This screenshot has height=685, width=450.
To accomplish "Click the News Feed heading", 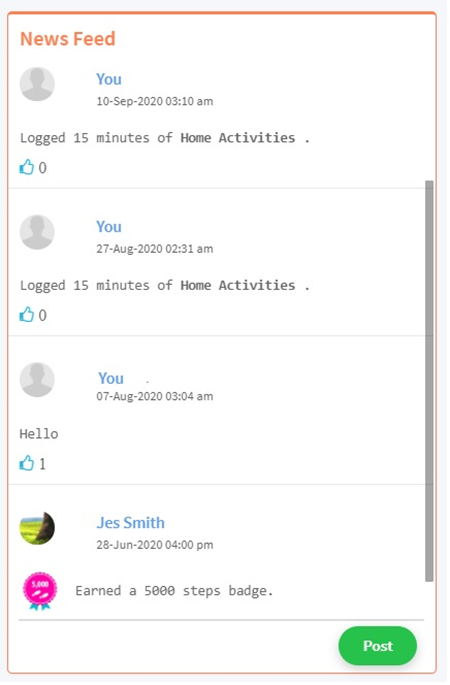I will click(x=68, y=39).
